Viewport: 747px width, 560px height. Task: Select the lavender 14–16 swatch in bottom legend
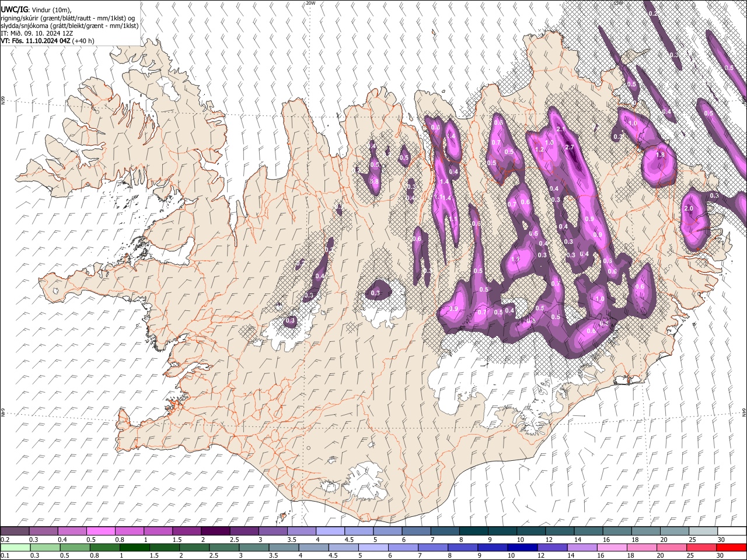pos(581,547)
